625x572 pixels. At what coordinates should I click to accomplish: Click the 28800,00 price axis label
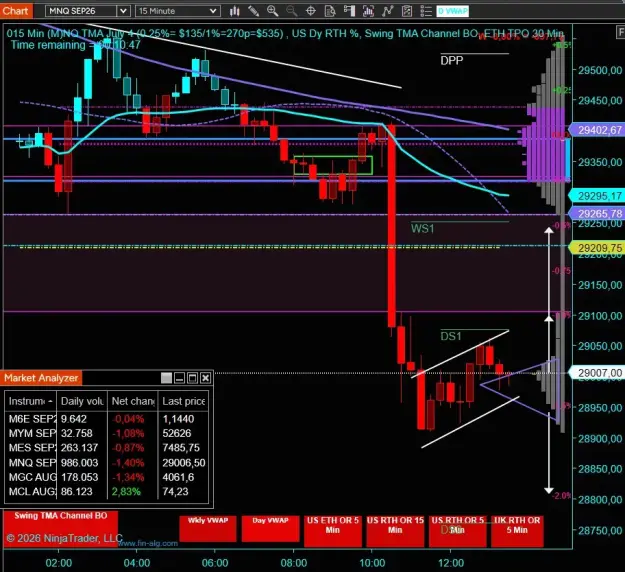600,499
